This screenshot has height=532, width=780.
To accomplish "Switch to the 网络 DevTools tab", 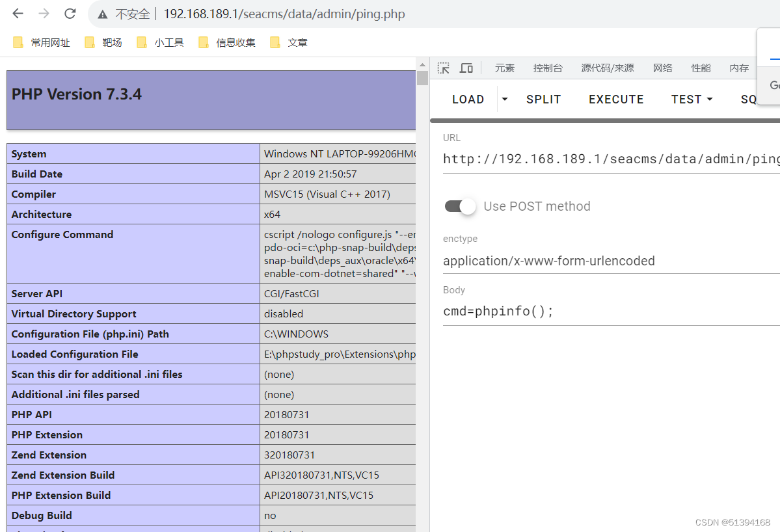I will coord(663,68).
